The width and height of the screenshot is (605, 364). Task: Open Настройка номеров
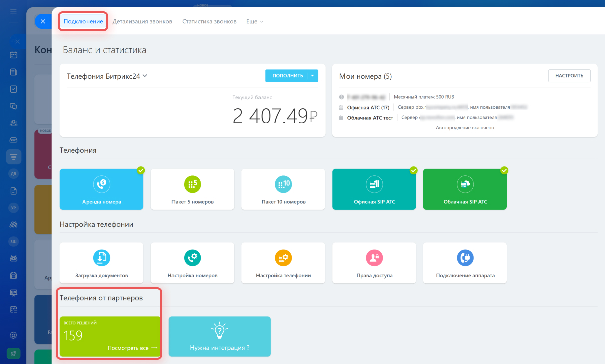pyautogui.click(x=192, y=263)
